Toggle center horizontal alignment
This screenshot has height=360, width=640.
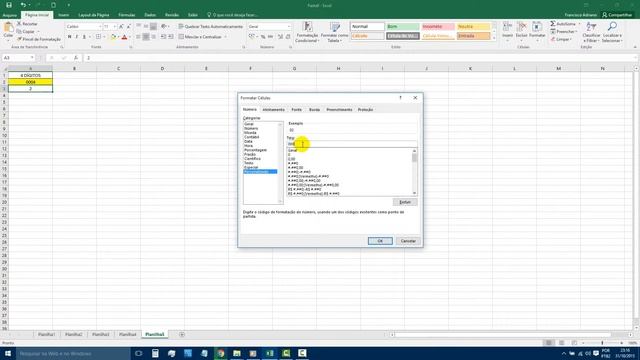pyautogui.click(x=146, y=37)
